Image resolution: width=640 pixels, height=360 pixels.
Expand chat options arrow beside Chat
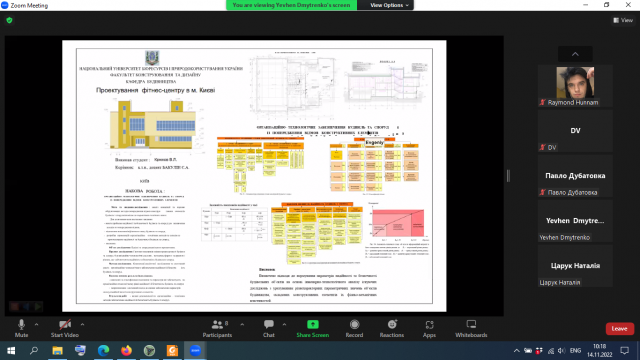284,324
